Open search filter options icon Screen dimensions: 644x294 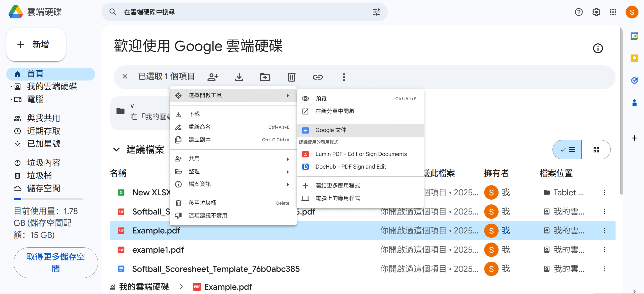(377, 12)
